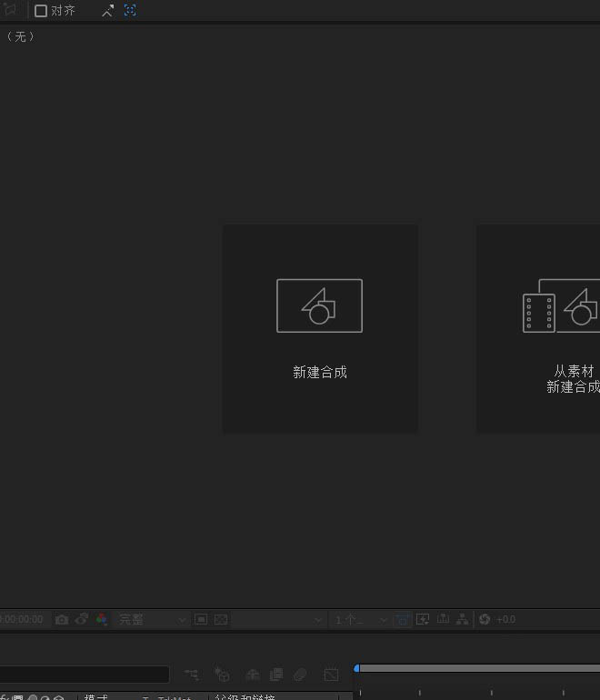Toggle the hide shy layers icon

point(253,675)
